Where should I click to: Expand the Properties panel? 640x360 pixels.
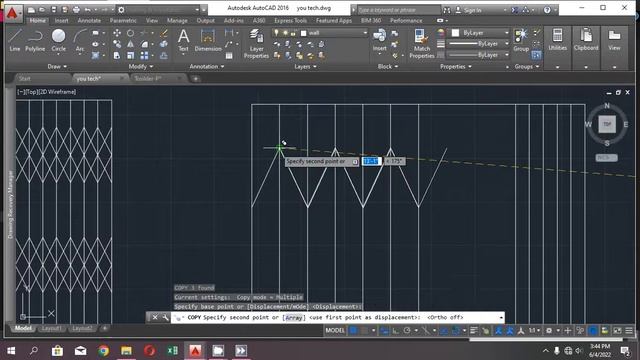456,67
